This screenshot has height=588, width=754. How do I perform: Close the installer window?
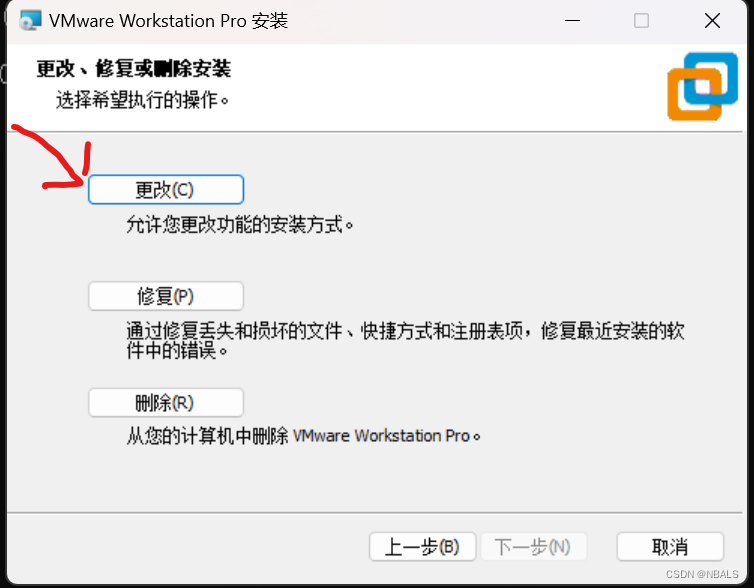tap(712, 21)
